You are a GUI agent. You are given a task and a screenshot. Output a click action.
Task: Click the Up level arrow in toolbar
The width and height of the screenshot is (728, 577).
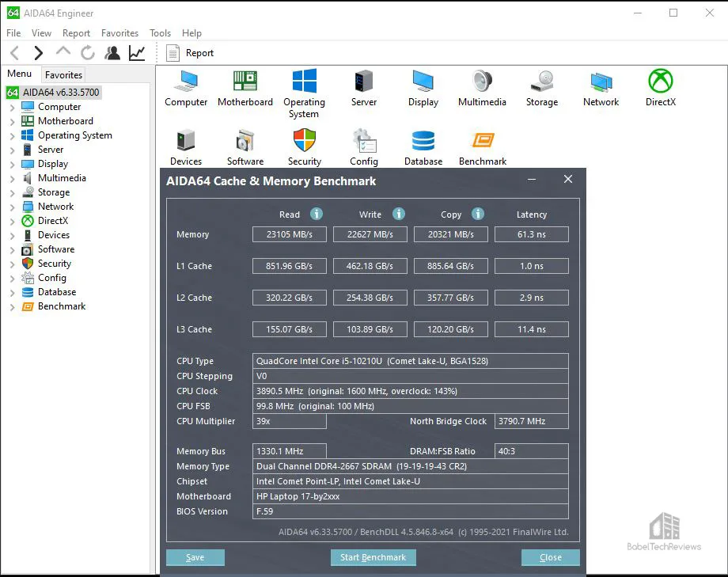click(63, 51)
